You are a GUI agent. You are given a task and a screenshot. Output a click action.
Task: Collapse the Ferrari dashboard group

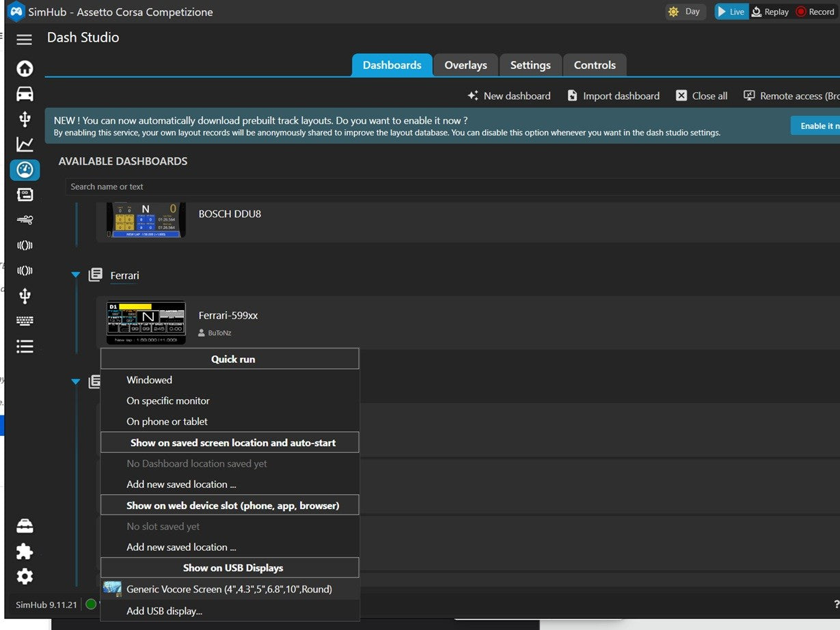point(75,275)
